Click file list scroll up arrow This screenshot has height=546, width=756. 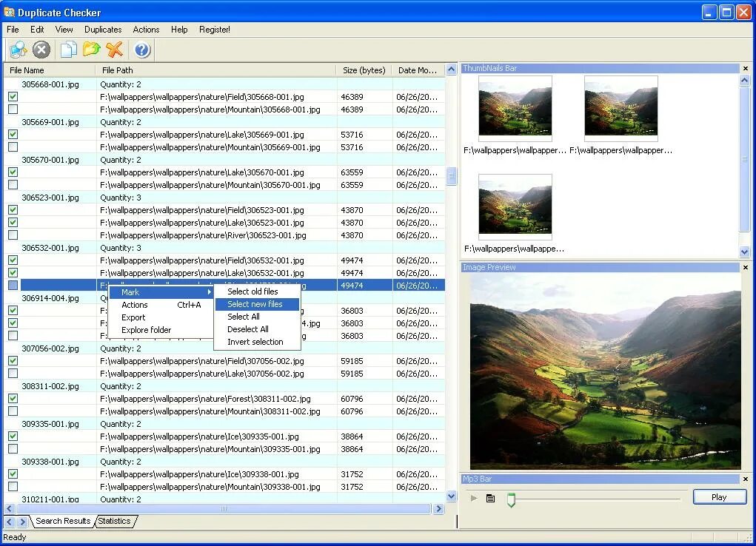tap(451, 69)
